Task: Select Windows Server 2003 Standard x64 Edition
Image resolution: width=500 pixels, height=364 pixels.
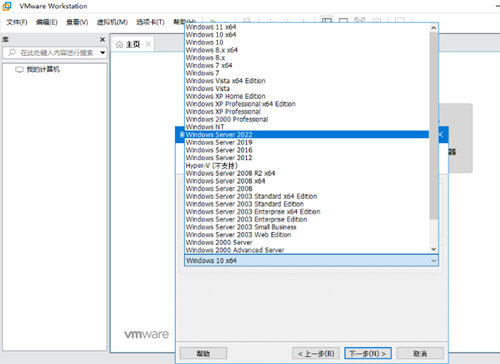Action: [307, 196]
